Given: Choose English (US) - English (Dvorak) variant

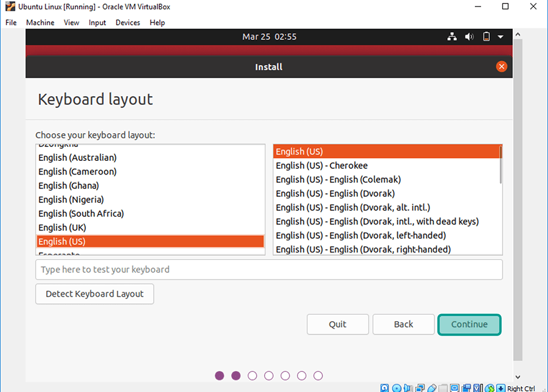Looking at the screenshot, I should point(386,194).
